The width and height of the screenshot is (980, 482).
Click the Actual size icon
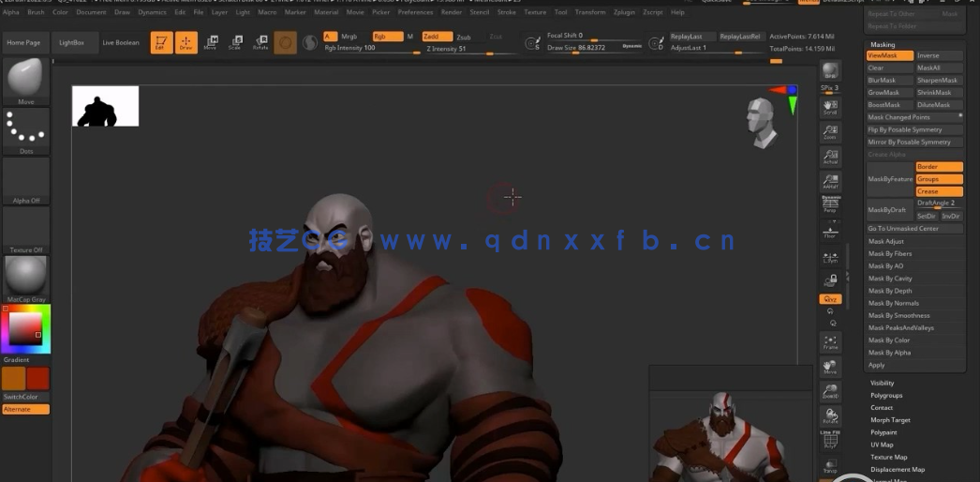[x=830, y=157]
